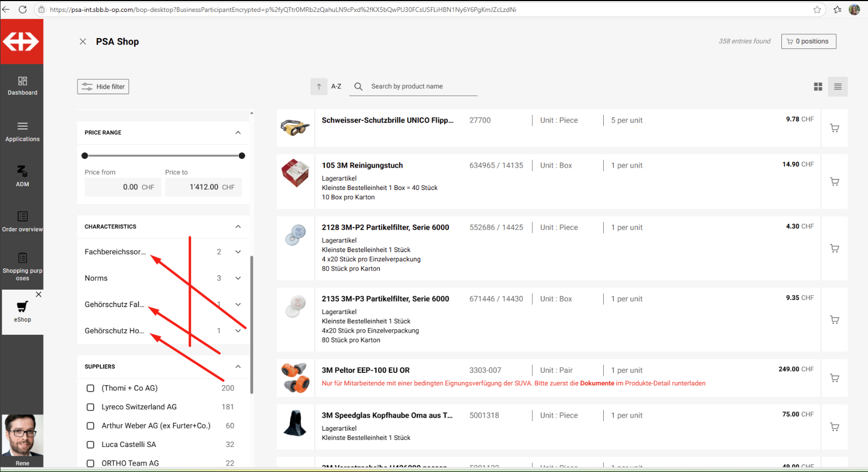Expand the Norms characteristic filter

(238, 278)
